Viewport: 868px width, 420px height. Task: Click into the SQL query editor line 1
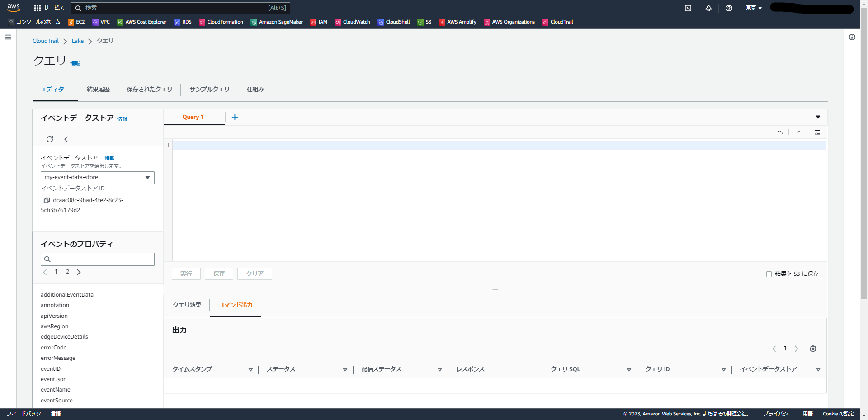click(499, 146)
